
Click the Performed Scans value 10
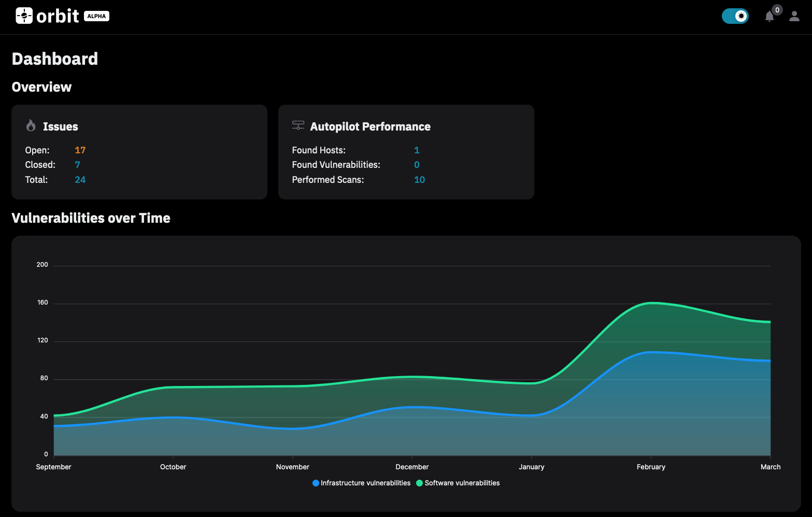(x=419, y=180)
